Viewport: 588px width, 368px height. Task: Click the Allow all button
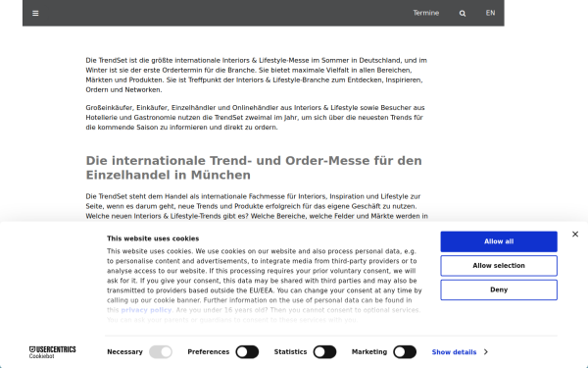499,241
